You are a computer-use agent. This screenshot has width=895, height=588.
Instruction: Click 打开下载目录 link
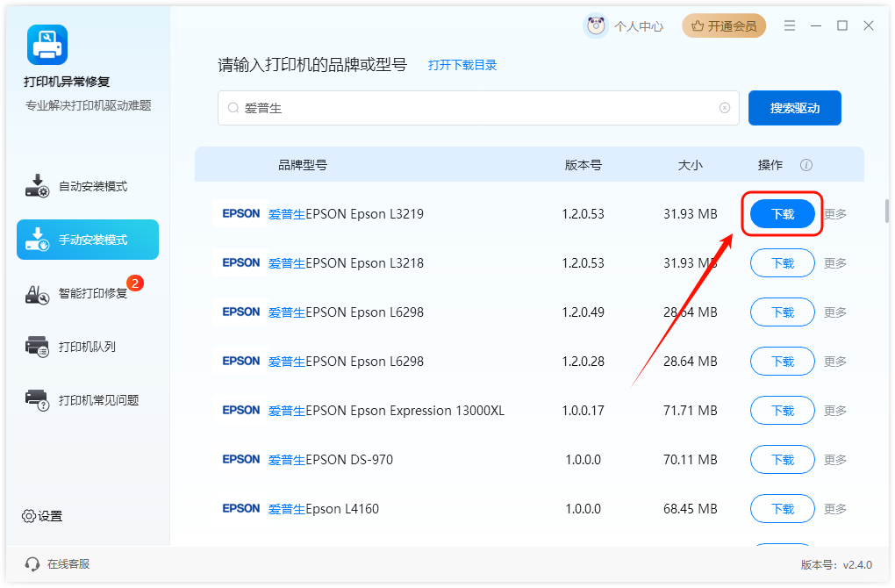click(x=462, y=65)
